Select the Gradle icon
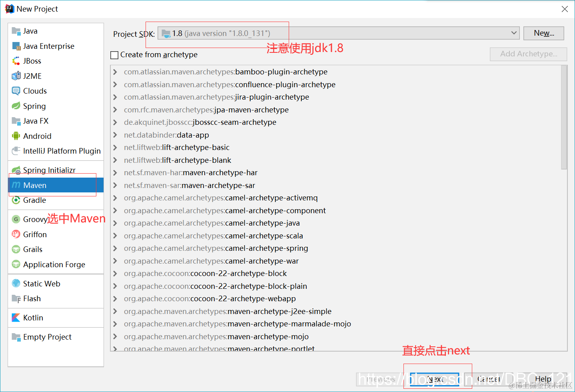Image resolution: width=575 pixels, height=392 pixels. 16,200
